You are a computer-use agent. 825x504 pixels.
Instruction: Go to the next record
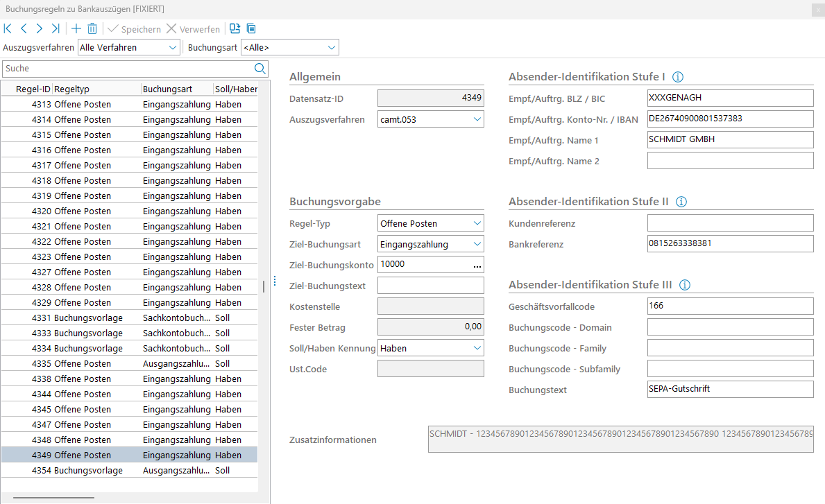click(40, 29)
